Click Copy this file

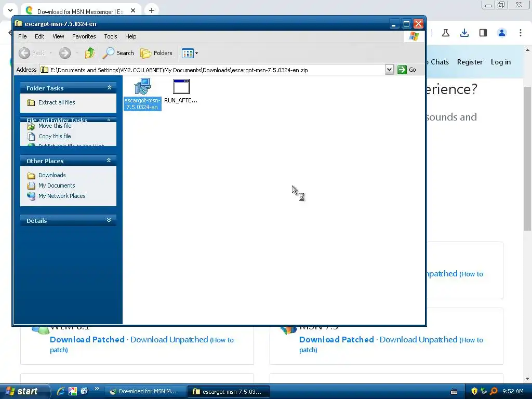point(54,136)
